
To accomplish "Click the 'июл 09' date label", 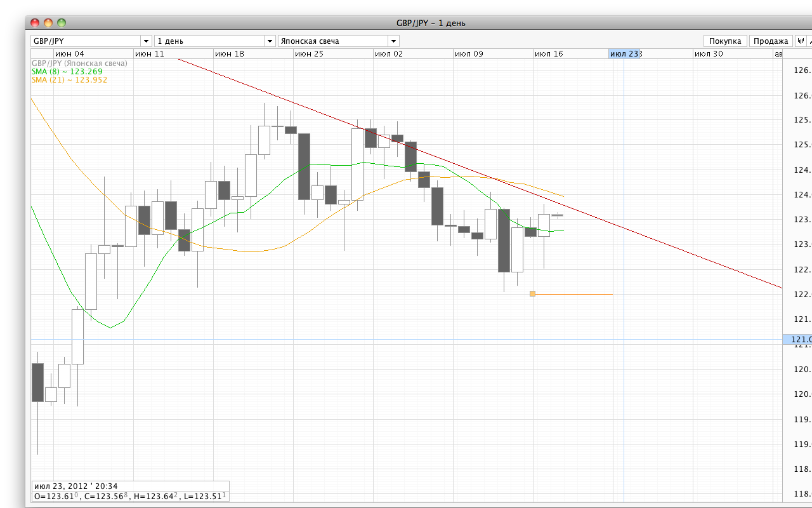I will pyautogui.click(x=469, y=54).
